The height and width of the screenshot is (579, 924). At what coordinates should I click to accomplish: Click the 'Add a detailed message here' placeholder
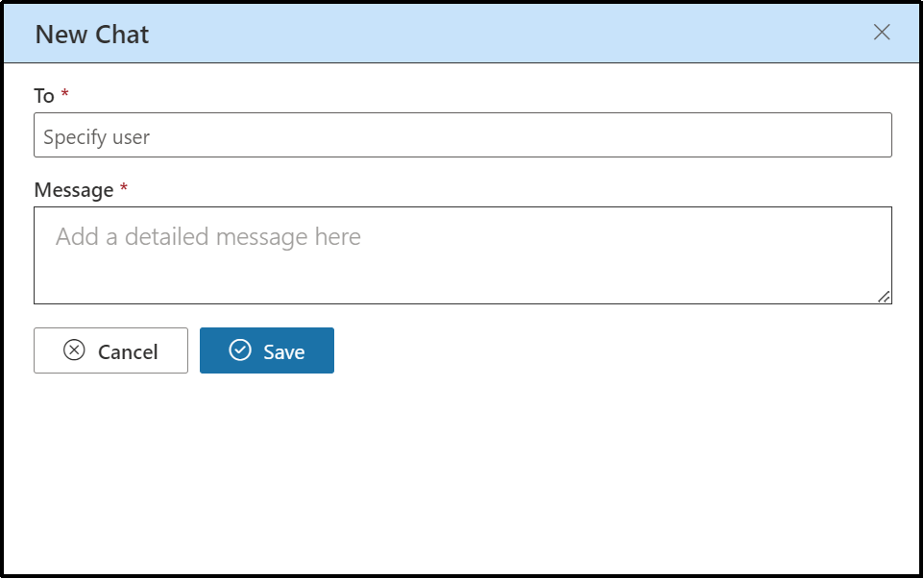pos(208,237)
